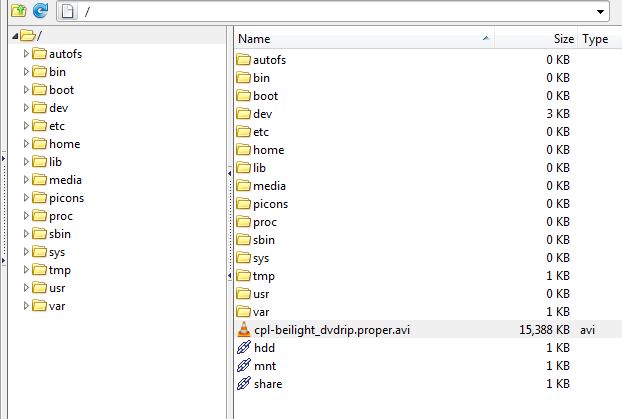This screenshot has height=419, width=622.
Task: Click the parent directory folder-up icon
Action: 18,10
